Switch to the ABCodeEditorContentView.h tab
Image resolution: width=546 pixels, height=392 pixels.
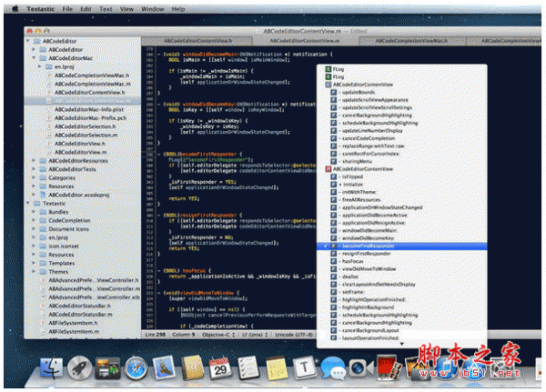pos(197,41)
